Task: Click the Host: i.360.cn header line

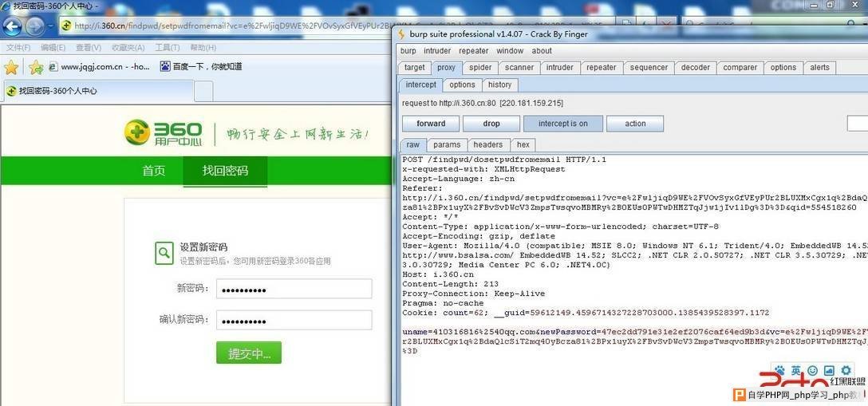Action: tap(438, 274)
